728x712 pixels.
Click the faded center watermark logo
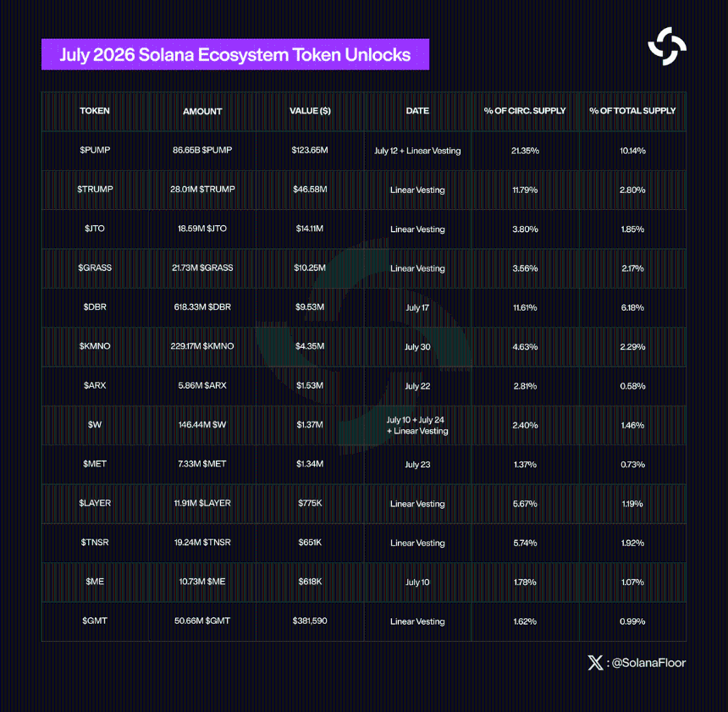363,346
